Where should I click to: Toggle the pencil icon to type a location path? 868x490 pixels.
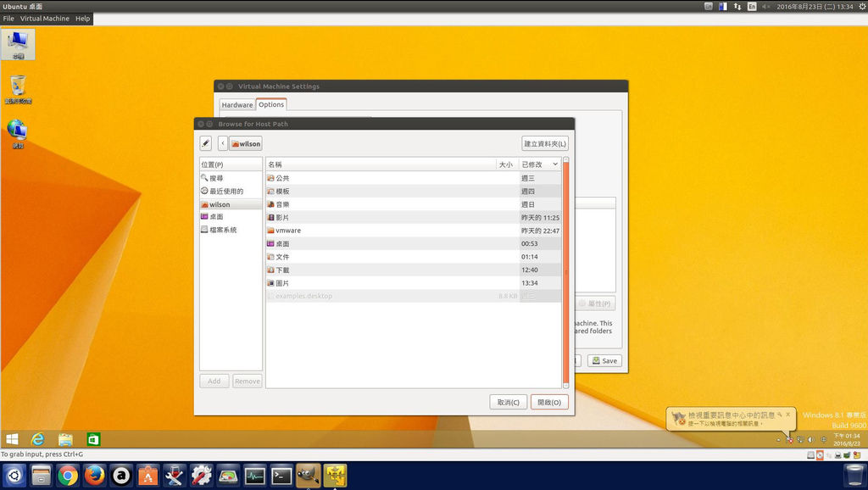coord(205,142)
